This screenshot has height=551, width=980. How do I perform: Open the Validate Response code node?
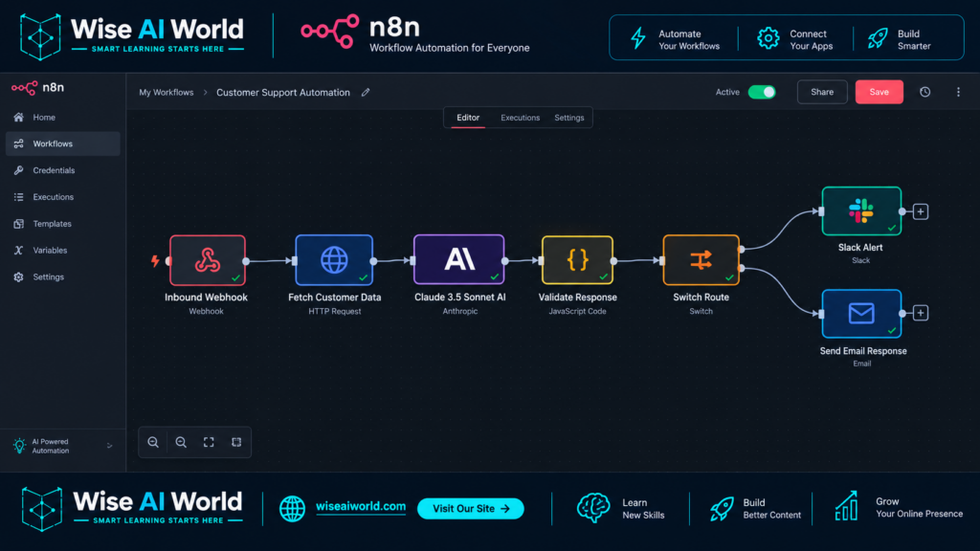(577, 260)
